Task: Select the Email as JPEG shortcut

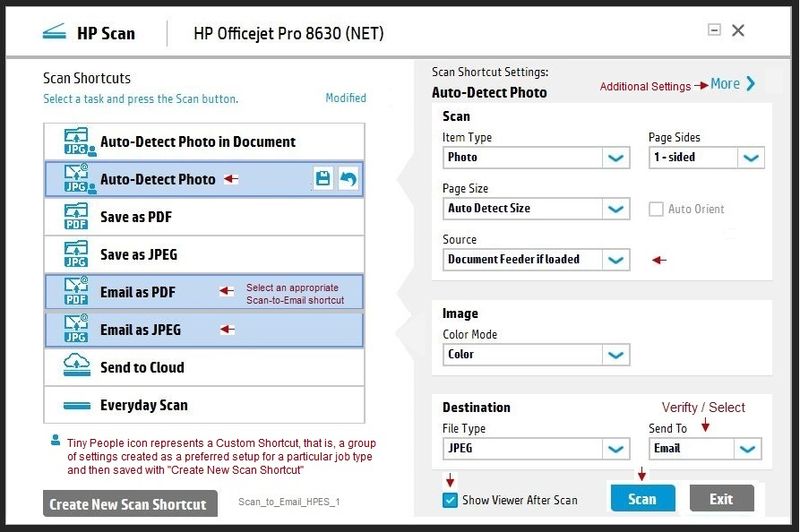Action: click(x=141, y=330)
